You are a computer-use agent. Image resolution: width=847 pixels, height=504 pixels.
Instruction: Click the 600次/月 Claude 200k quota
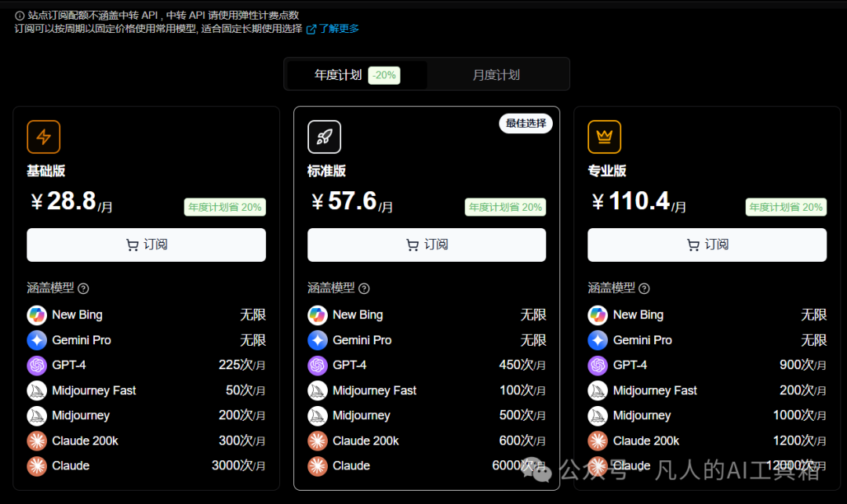522,441
